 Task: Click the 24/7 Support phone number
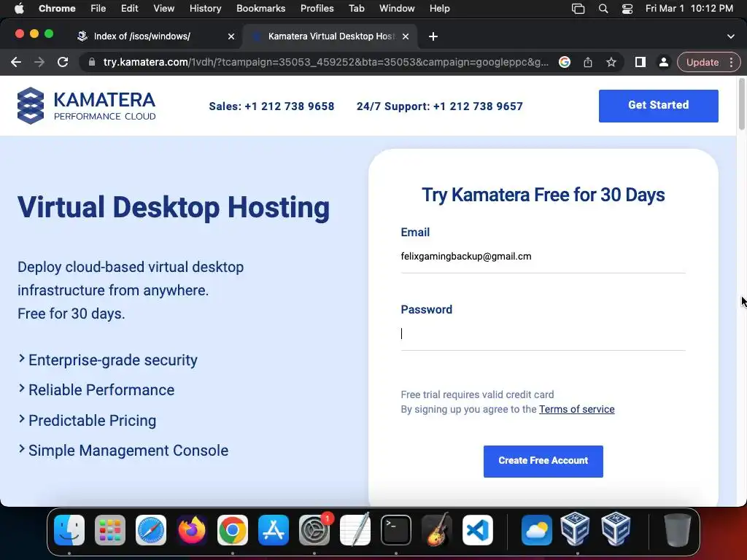tap(478, 106)
